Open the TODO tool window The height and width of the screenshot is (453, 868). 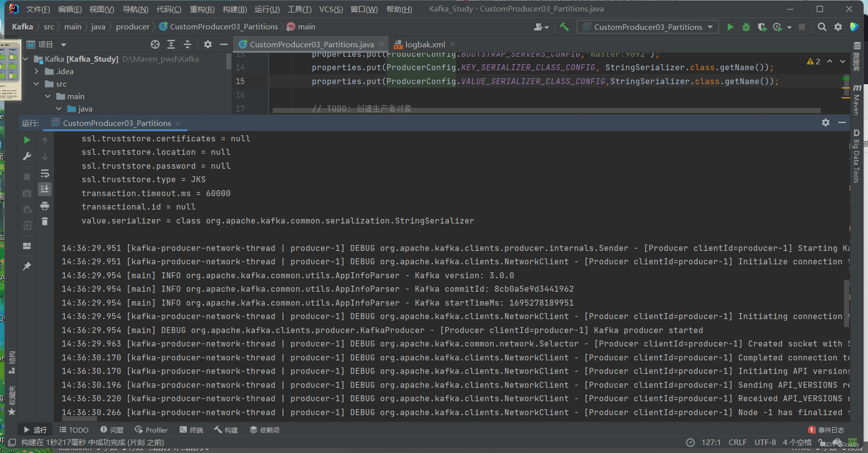click(74, 430)
